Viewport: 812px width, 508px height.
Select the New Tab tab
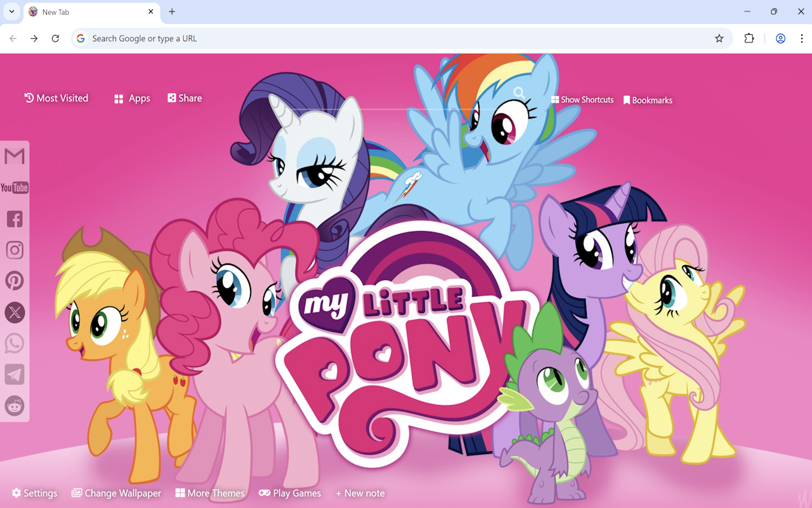click(91, 12)
